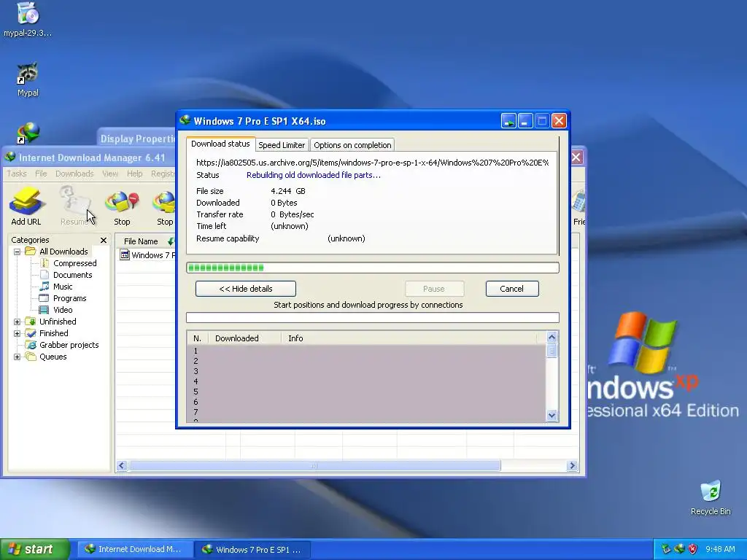Click the tray-minimize button in download dialog title bar
This screenshot has height=560, width=747.
tap(508, 121)
